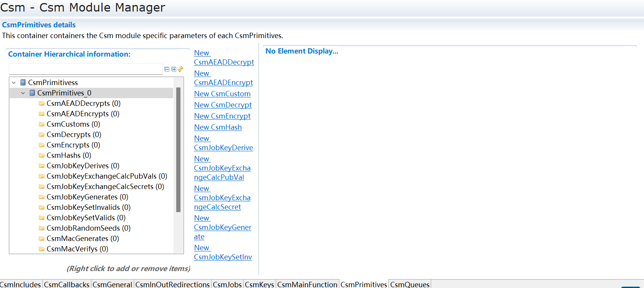Click the CsmMacVerifys folder icon

coord(42,249)
